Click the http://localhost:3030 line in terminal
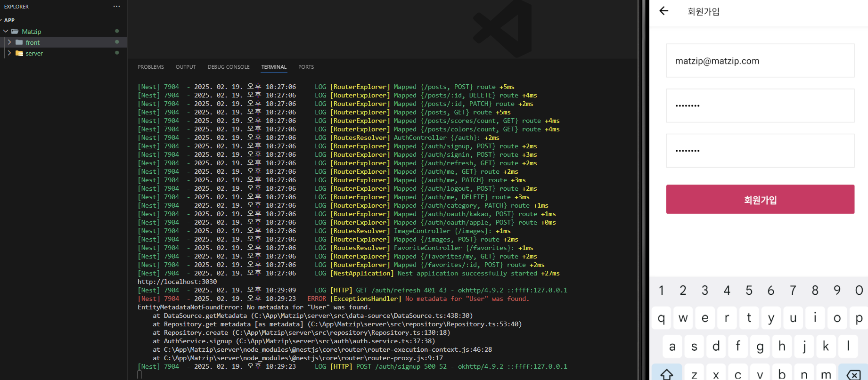 coord(177,282)
